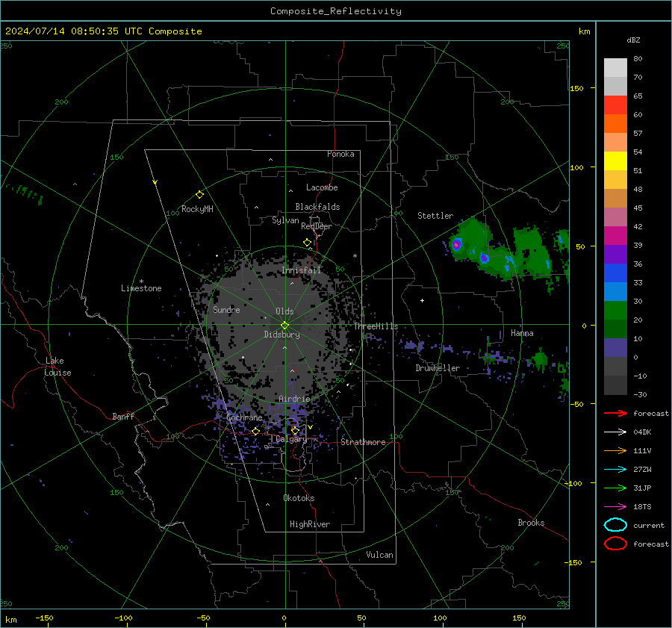
Task: Click the white 04DK arrow legend icon
Action: pos(615,432)
